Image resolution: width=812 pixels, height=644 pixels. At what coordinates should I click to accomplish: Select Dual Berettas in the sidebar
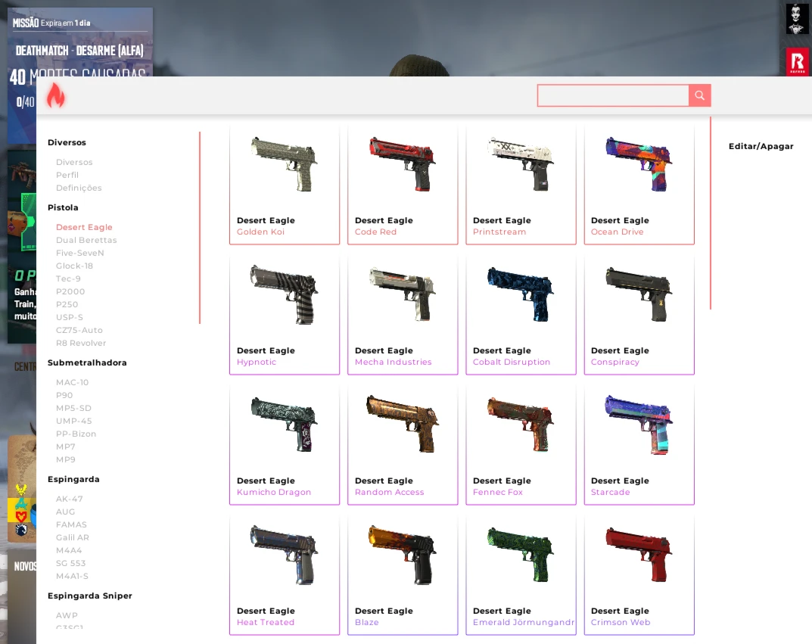tap(86, 240)
